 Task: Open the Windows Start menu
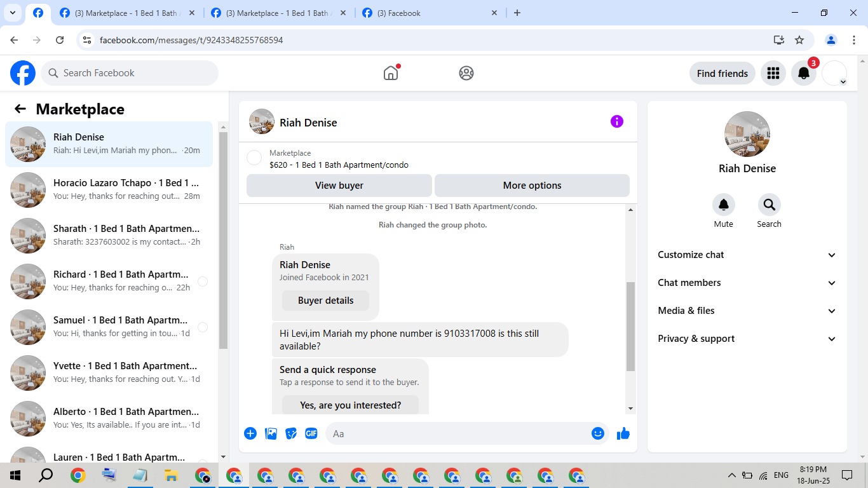coord(15,475)
